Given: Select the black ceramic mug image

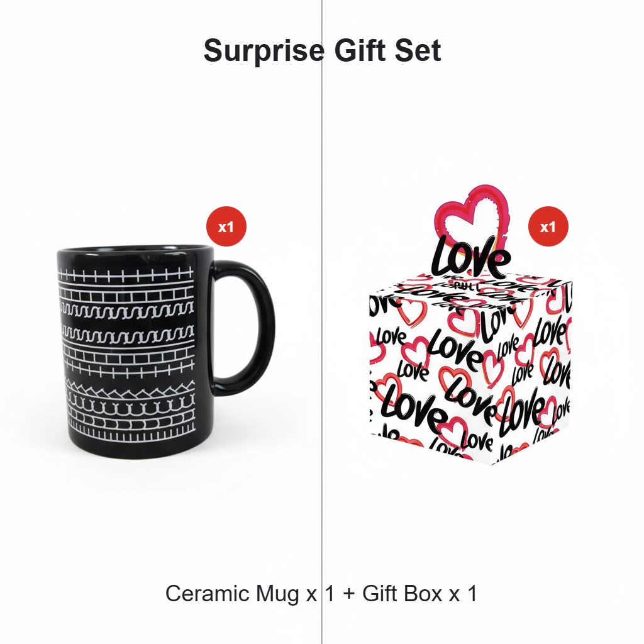Looking at the screenshot, I should pos(165,352).
